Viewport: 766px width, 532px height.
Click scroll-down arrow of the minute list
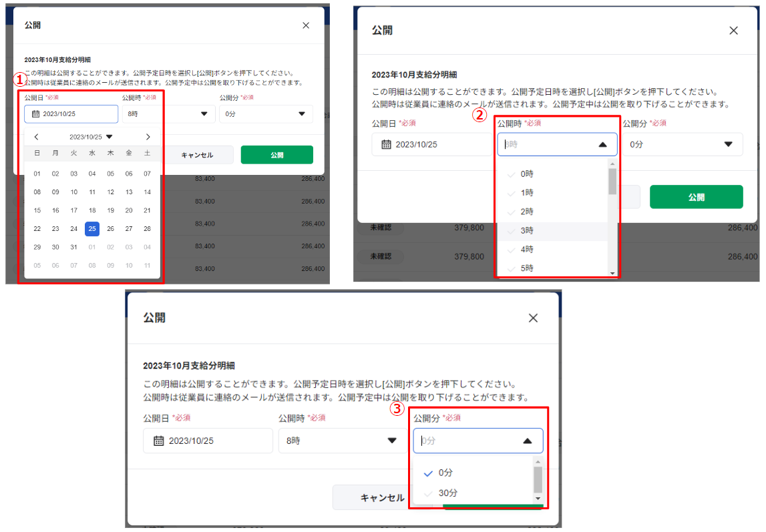pyautogui.click(x=538, y=498)
